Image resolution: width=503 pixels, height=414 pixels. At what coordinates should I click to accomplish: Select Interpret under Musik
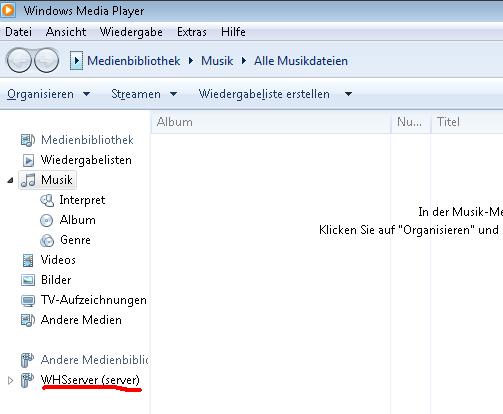tap(82, 200)
